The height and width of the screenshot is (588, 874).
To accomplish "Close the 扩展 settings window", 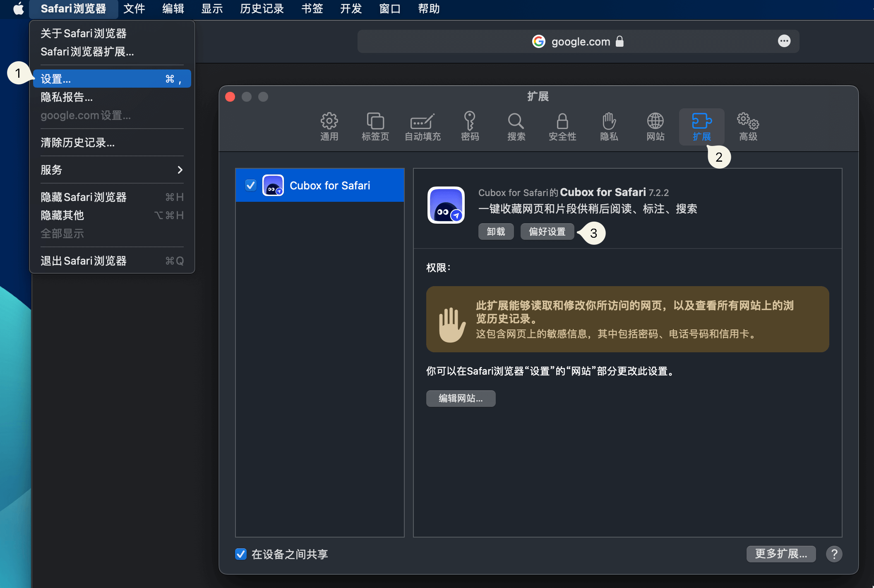I will (x=230, y=97).
